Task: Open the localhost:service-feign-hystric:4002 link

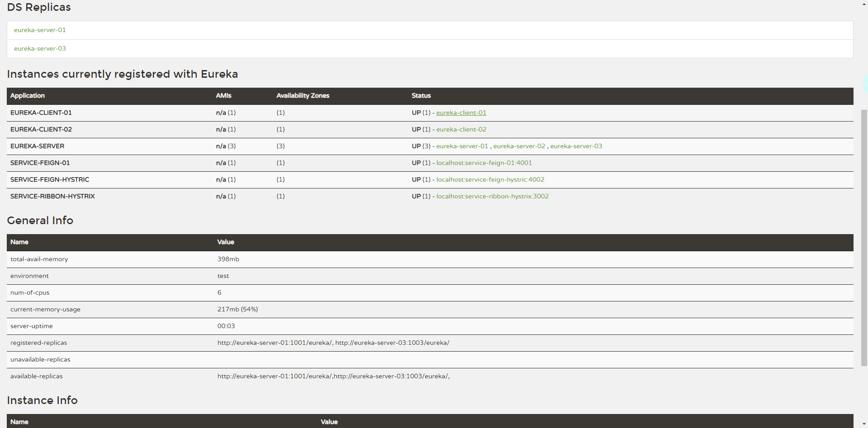Action: 490,179
